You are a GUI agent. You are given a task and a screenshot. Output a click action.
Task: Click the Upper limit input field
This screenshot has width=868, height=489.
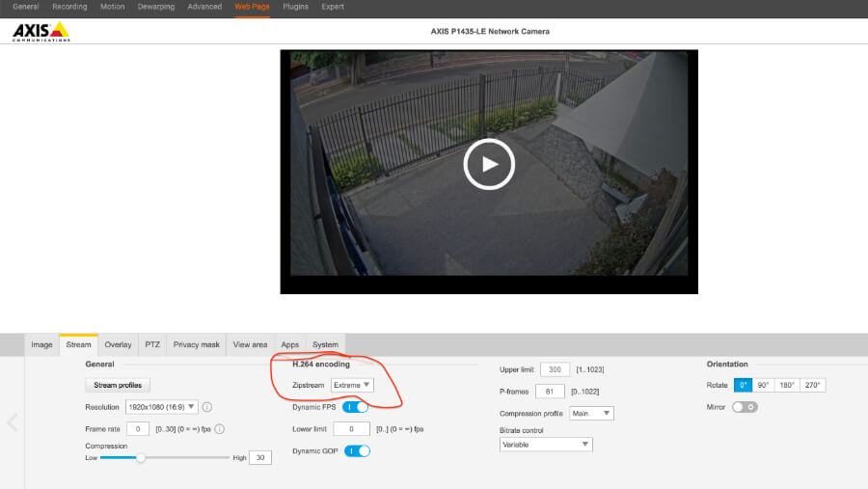coord(555,369)
